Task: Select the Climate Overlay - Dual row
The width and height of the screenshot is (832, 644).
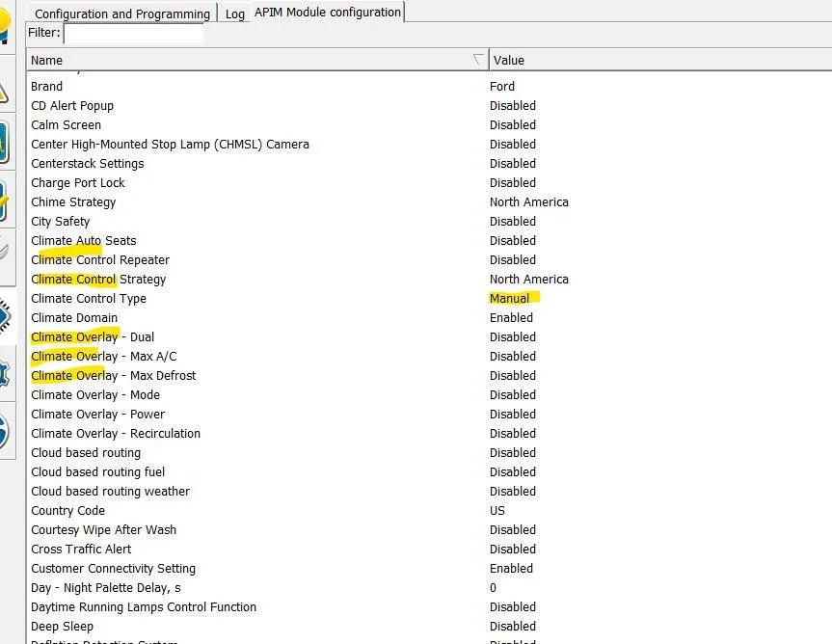Action: click(429, 337)
